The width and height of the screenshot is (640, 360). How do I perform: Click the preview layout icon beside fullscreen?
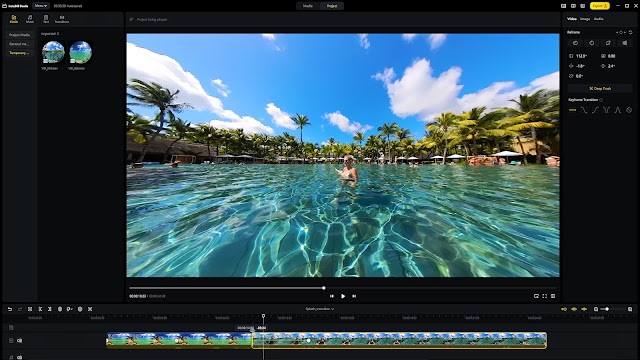pyautogui.click(x=553, y=296)
